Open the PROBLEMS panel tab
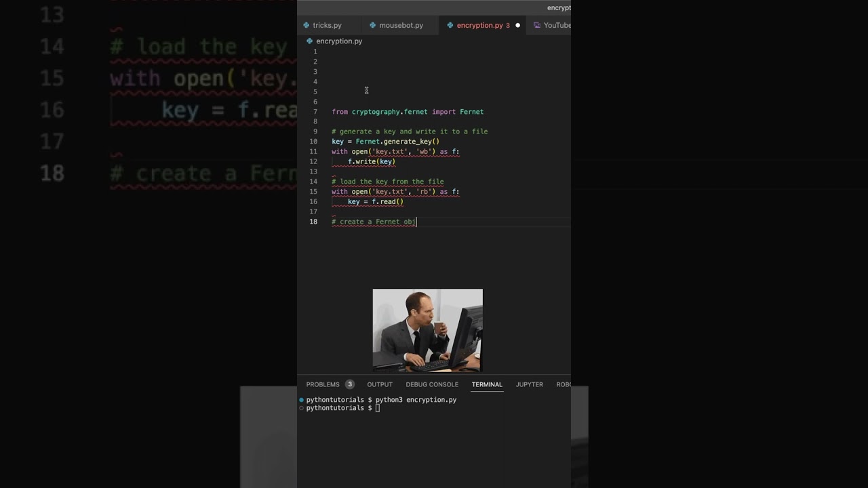 point(323,384)
